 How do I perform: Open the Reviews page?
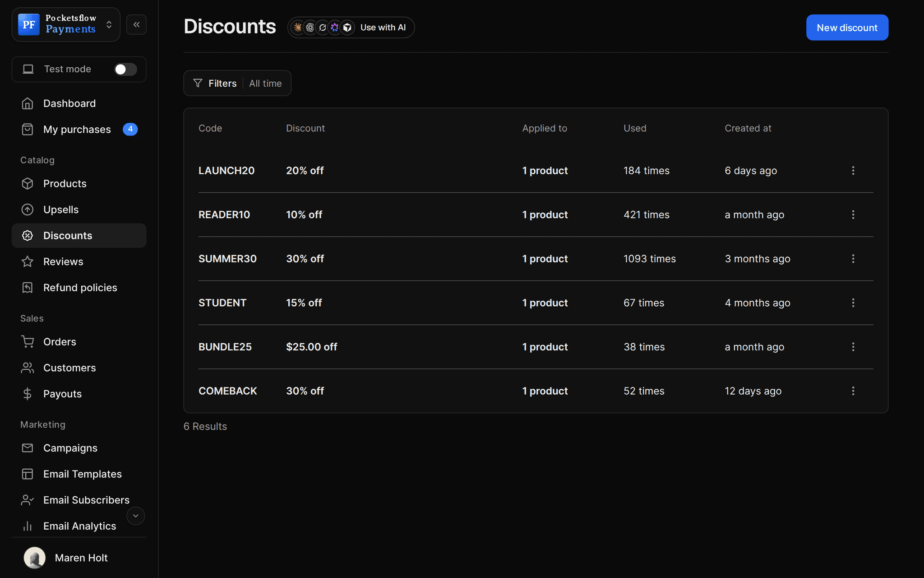[x=79, y=261]
